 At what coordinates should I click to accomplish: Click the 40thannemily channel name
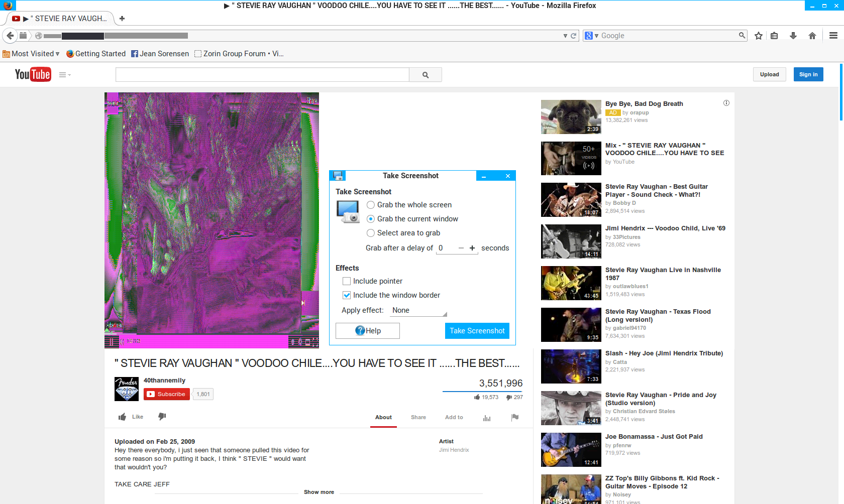coord(164,381)
